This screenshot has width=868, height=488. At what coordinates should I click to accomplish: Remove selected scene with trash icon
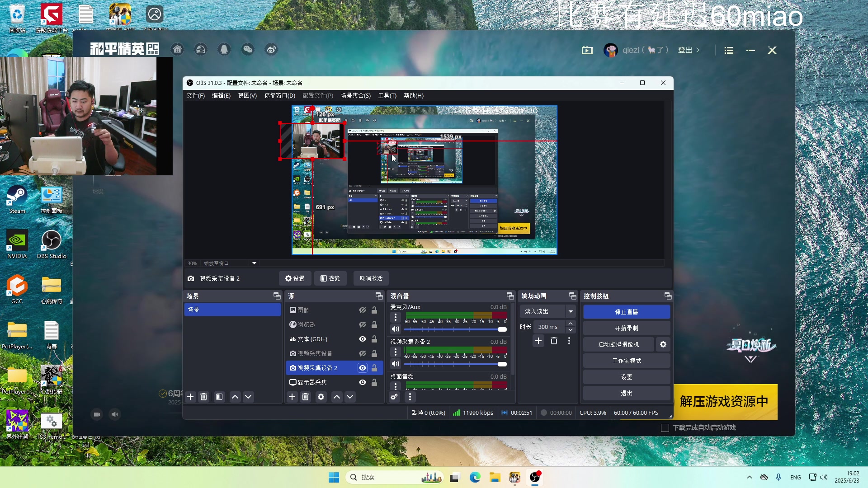coord(203,397)
